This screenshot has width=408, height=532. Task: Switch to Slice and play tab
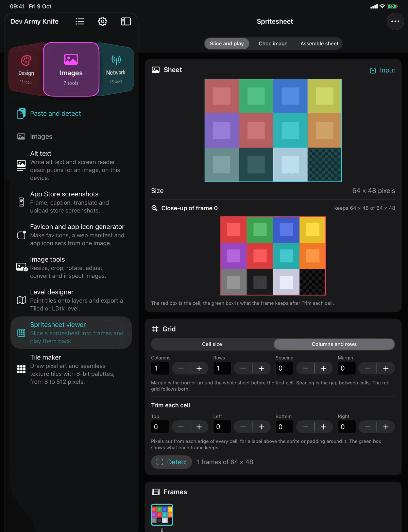point(227,44)
